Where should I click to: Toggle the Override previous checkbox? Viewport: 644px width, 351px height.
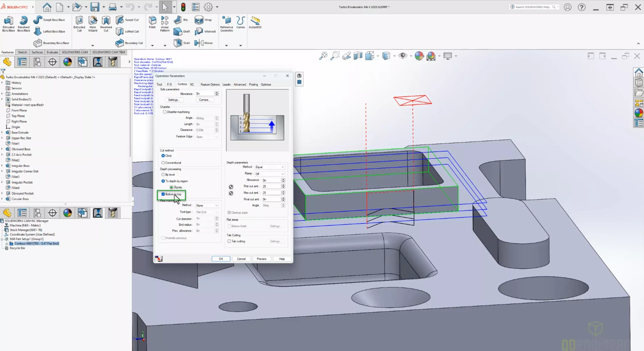163,238
